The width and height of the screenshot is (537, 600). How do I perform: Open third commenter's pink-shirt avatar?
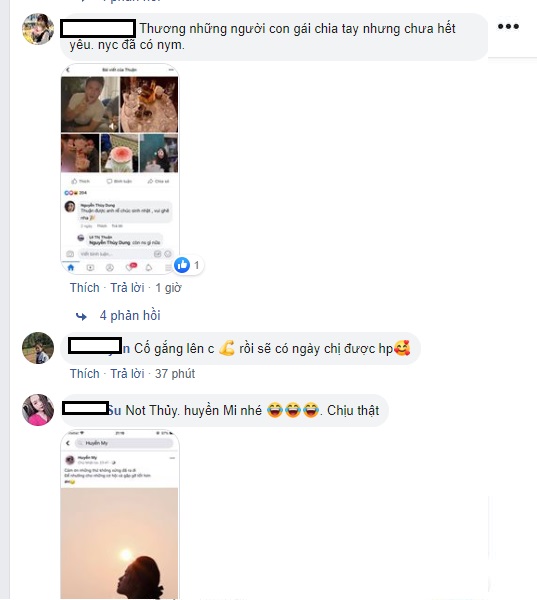point(38,410)
